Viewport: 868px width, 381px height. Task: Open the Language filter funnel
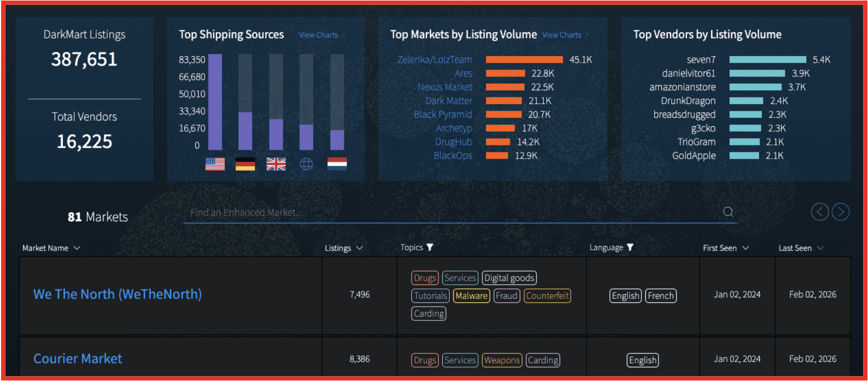click(x=630, y=248)
